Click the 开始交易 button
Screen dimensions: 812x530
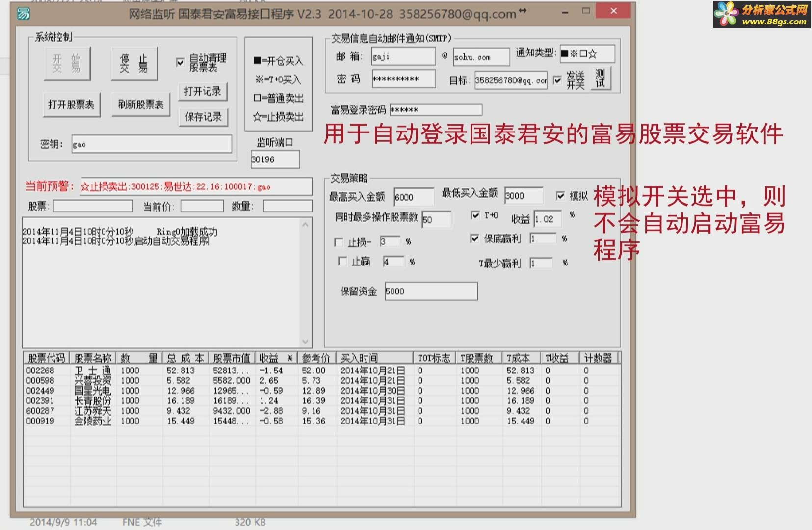tap(67, 64)
